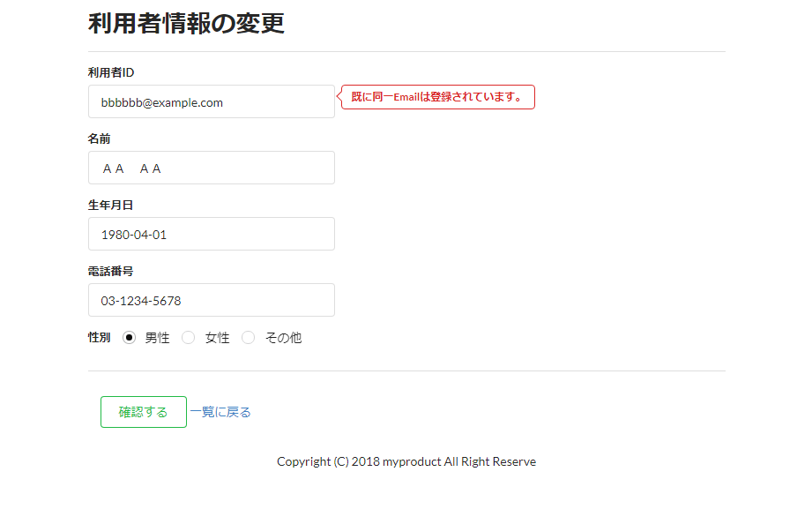Select the 生年月日 birthdate field

tap(212, 234)
